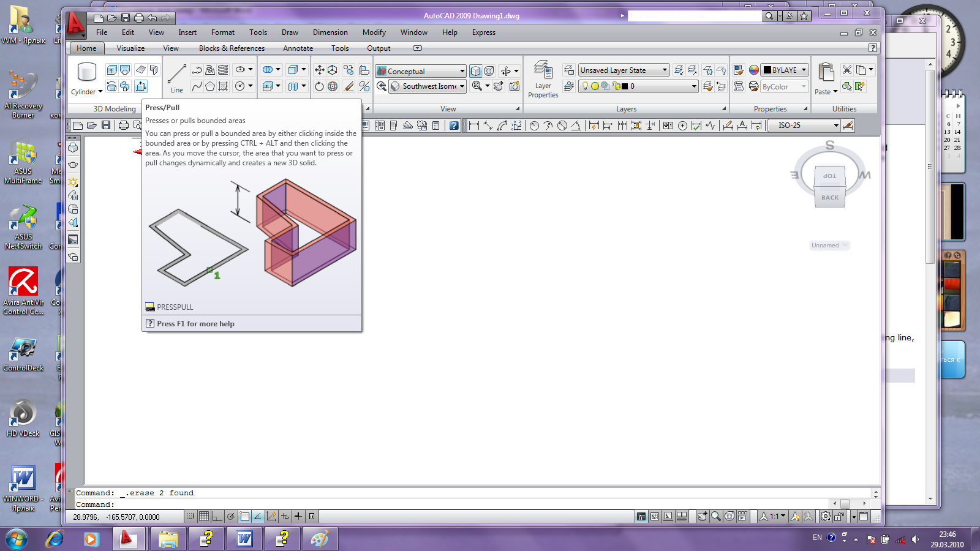The image size is (980, 551).
Task: Open the Southwest Isometric view dropdown
Action: pyautogui.click(x=428, y=86)
